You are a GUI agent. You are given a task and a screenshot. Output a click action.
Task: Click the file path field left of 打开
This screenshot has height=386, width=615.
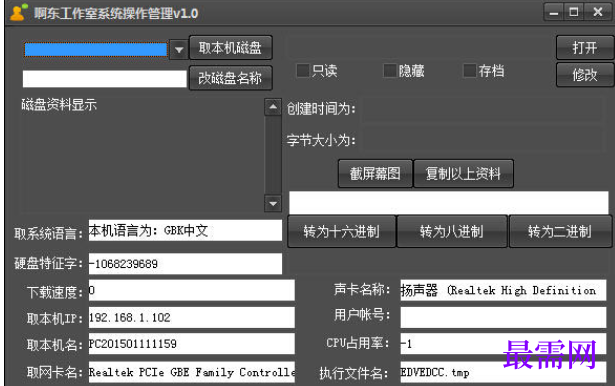420,48
